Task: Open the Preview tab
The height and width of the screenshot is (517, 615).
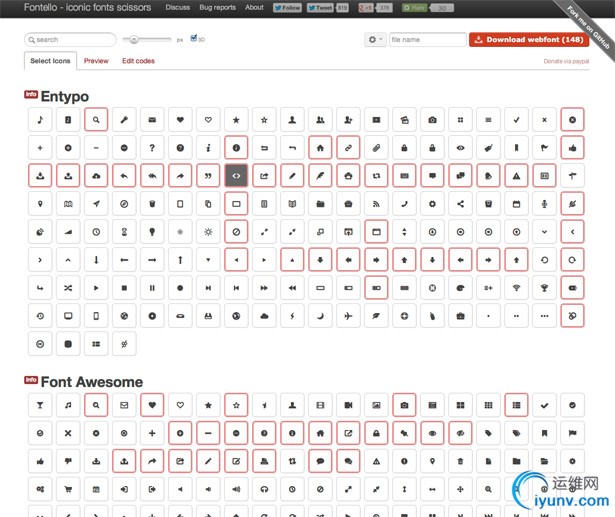Action: [96, 61]
